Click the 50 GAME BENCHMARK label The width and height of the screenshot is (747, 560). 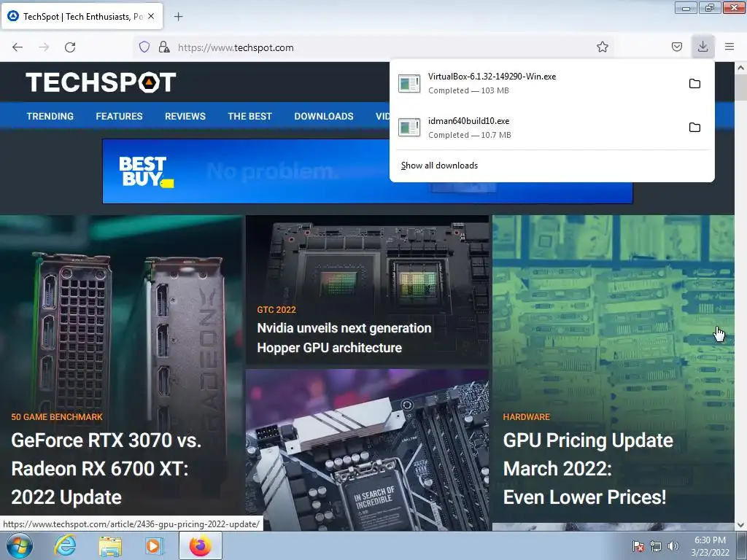tap(57, 417)
